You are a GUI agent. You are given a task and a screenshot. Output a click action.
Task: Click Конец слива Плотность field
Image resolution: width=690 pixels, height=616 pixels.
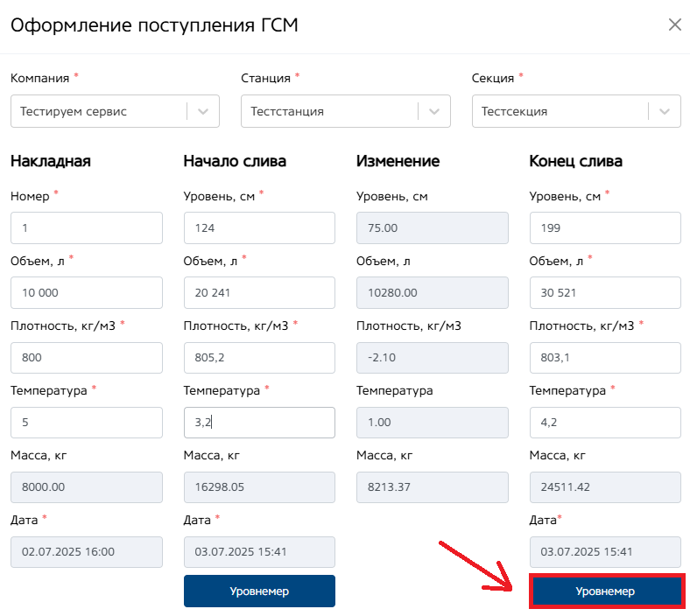pos(605,357)
